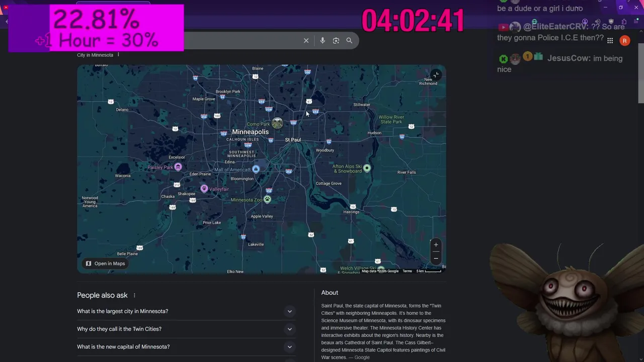
Task: Go back with the browser arrow
Action: (x=7, y=22)
